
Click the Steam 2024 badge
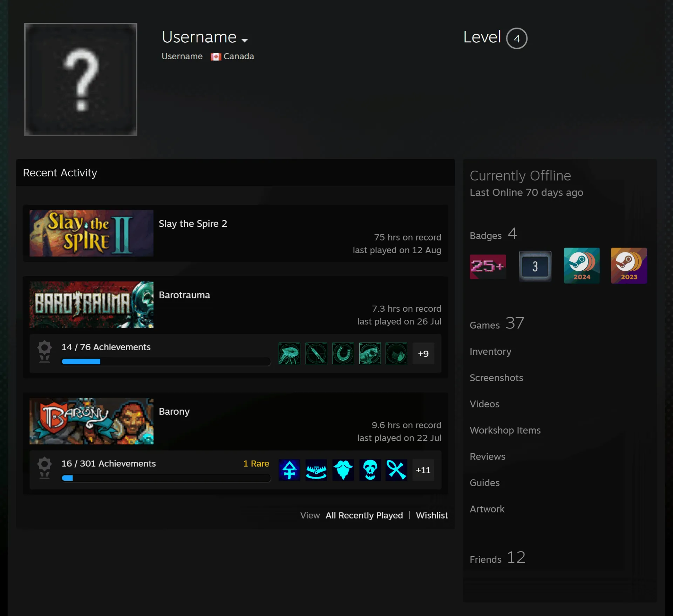pos(582,266)
